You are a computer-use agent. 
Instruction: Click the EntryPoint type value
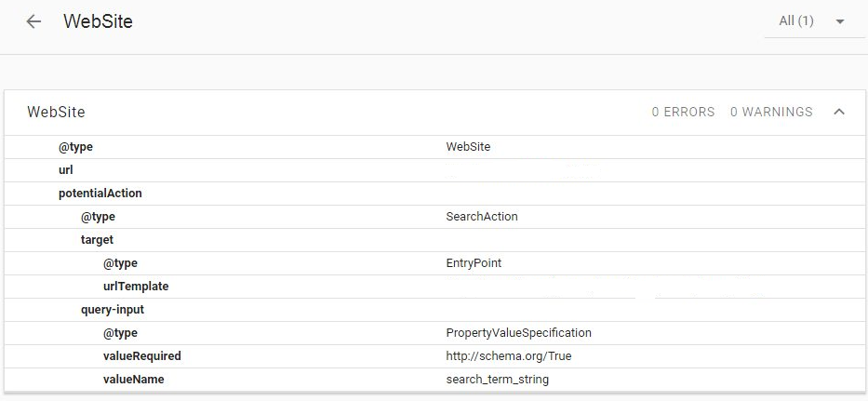click(x=474, y=263)
